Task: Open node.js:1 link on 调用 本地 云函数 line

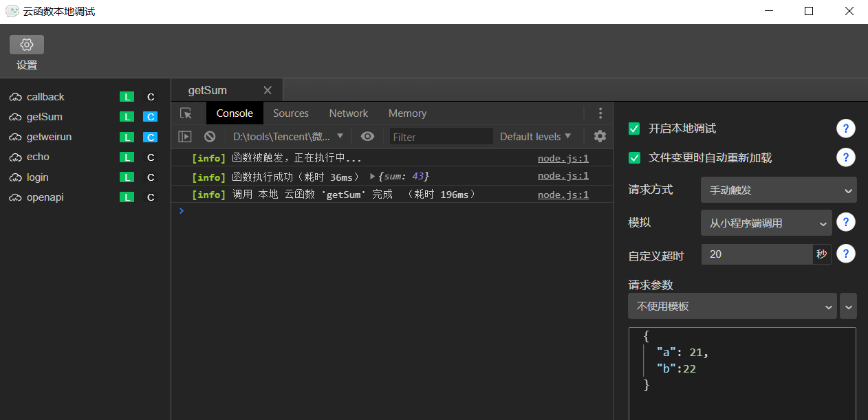Action: [x=563, y=195]
